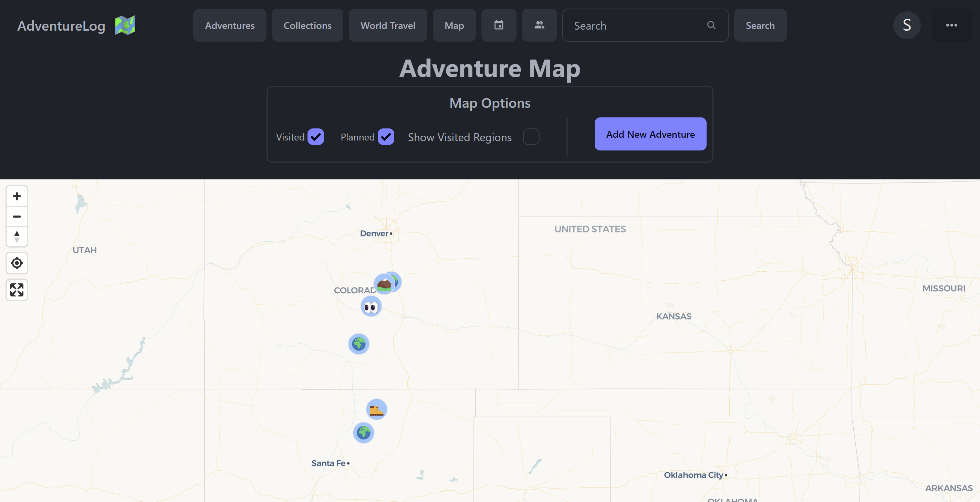
Task: Click the magnifier icon in the search bar
Action: click(711, 25)
